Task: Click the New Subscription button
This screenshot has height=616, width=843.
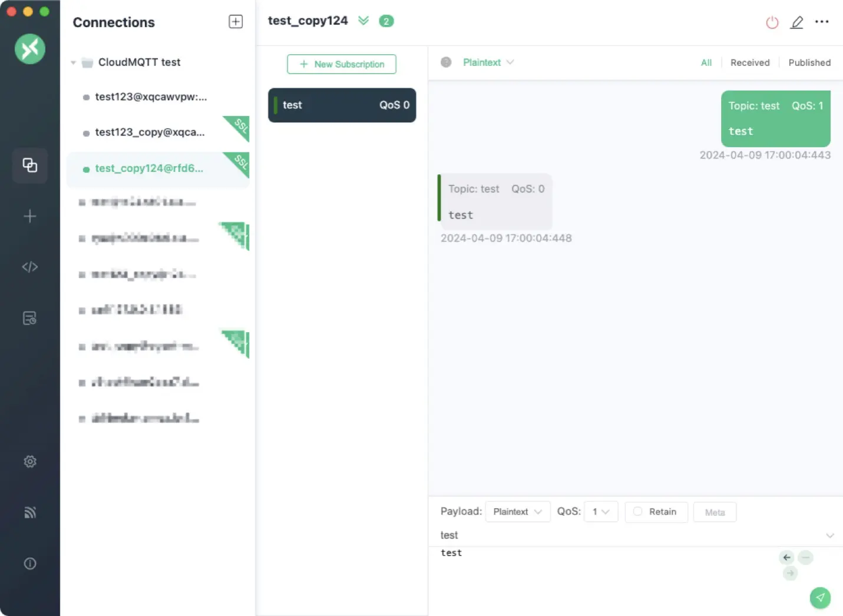Action: pyautogui.click(x=342, y=64)
